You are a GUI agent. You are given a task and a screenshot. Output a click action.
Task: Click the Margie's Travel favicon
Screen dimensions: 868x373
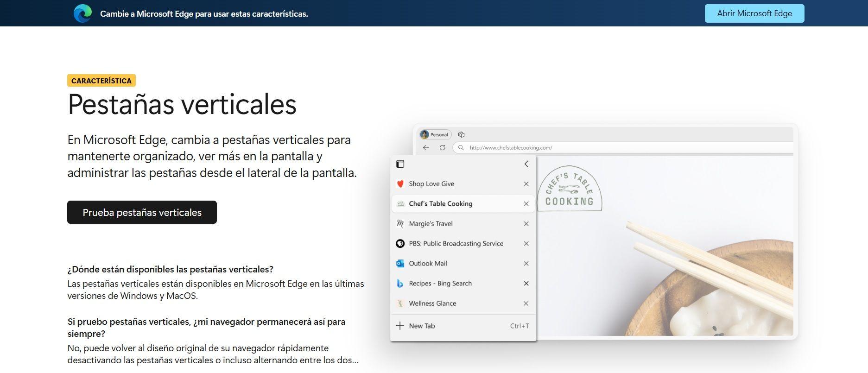point(400,224)
